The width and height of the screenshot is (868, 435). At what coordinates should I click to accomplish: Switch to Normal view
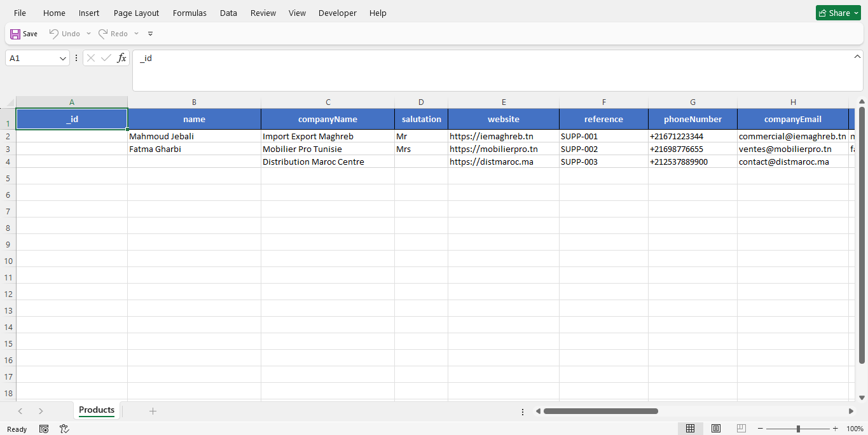pos(690,429)
